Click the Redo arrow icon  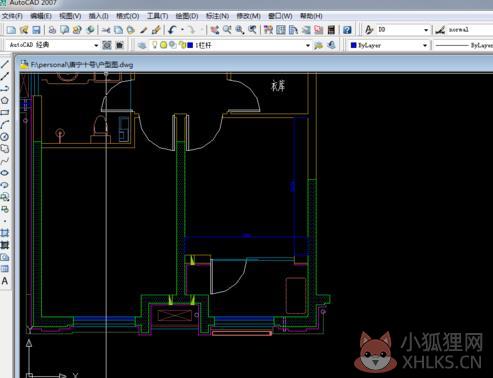coord(191,30)
